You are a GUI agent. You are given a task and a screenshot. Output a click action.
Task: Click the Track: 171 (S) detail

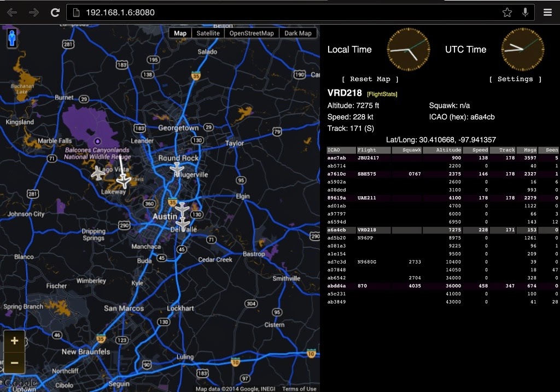click(351, 128)
